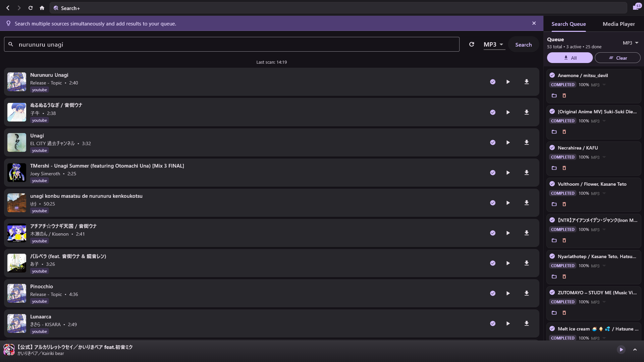This screenshot has width=644, height=362.
Task: Toggle the check mark on TMershi row
Action: 493,173
